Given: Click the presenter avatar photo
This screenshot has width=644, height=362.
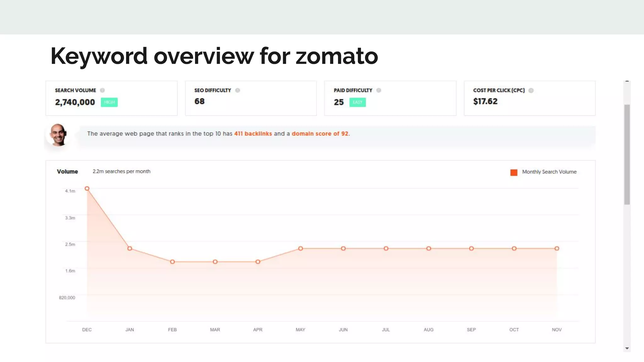Looking at the screenshot, I should [x=58, y=135].
